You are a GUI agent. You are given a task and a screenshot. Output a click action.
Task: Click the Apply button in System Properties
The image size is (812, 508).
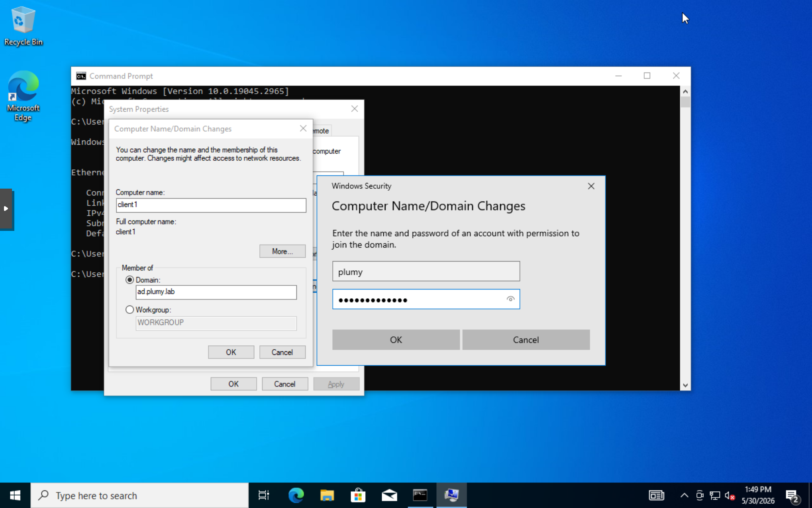(336, 384)
